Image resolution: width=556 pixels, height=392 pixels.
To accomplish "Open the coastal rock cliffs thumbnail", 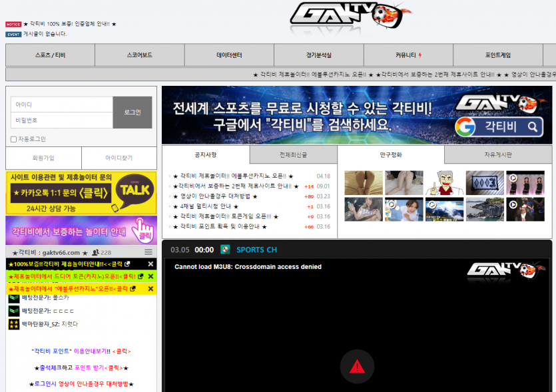I will [485, 209].
